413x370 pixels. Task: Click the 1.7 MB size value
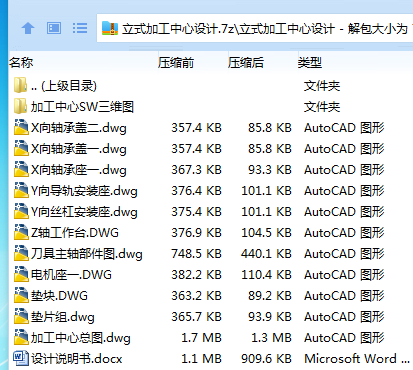[201, 338]
